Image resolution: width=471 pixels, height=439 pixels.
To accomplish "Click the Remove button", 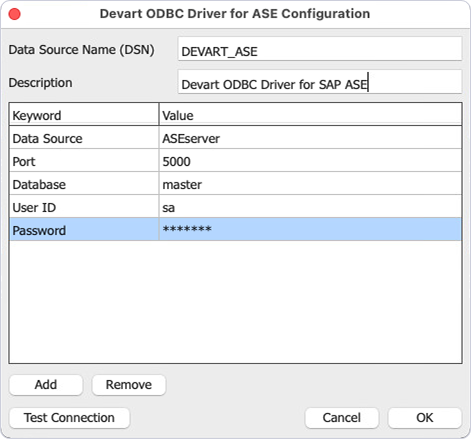I will click(129, 385).
